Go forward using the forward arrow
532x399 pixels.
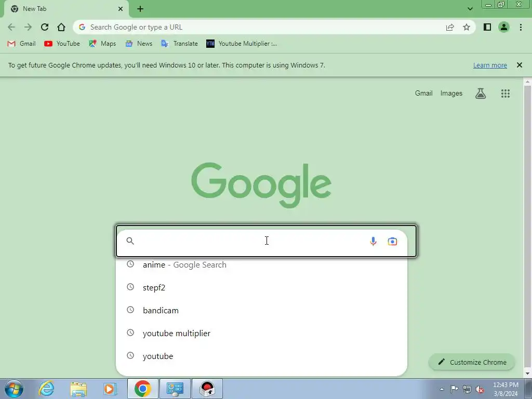click(x=28, y=27)
